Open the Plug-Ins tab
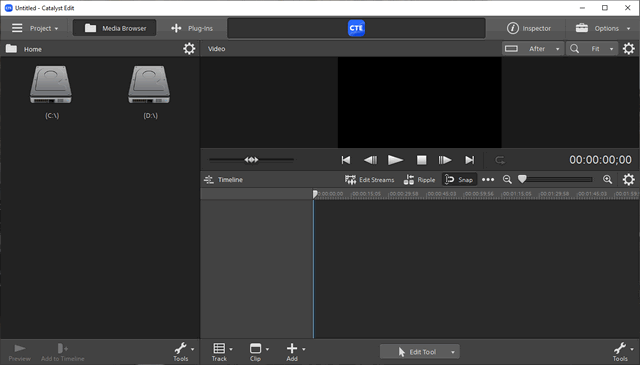 (x=192, y=28)
